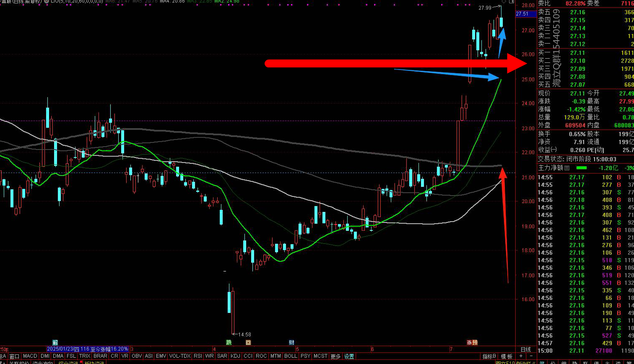Viewport: 634px width, 364px height.
Task: Click the 外盘 value 609504
Action: (x=575, y=125)
